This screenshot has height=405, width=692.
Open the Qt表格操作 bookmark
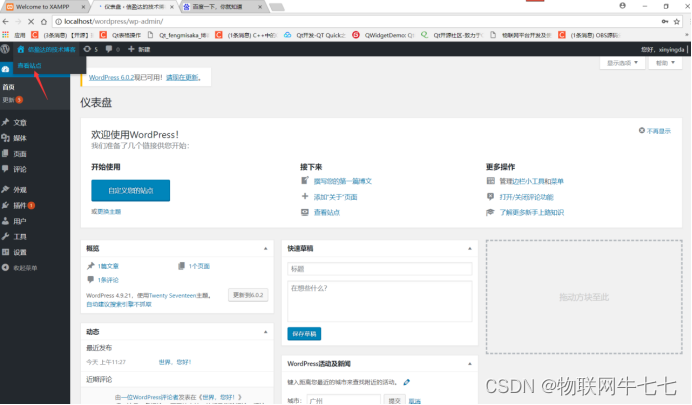tap(120, 35)
